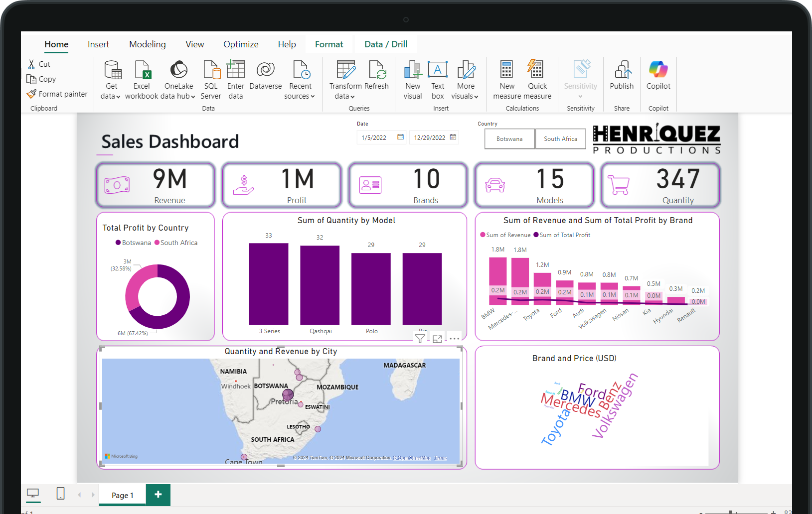Select the Qashqai quantity bar

[x=320, y=285]
